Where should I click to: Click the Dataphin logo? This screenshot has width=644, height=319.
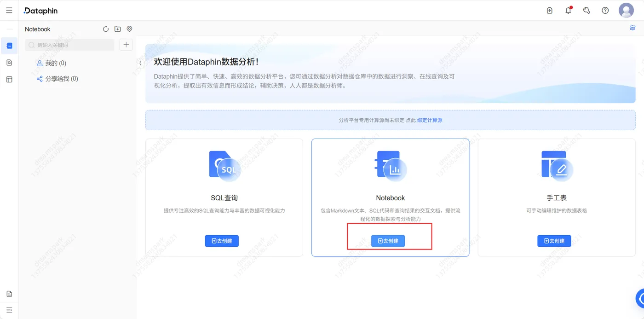point(40,11)
